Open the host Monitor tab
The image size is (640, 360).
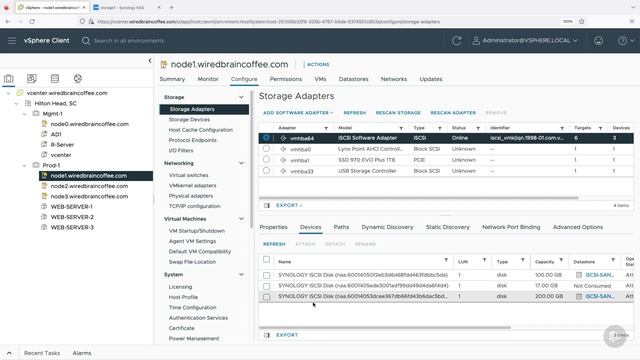coord(208,79)
